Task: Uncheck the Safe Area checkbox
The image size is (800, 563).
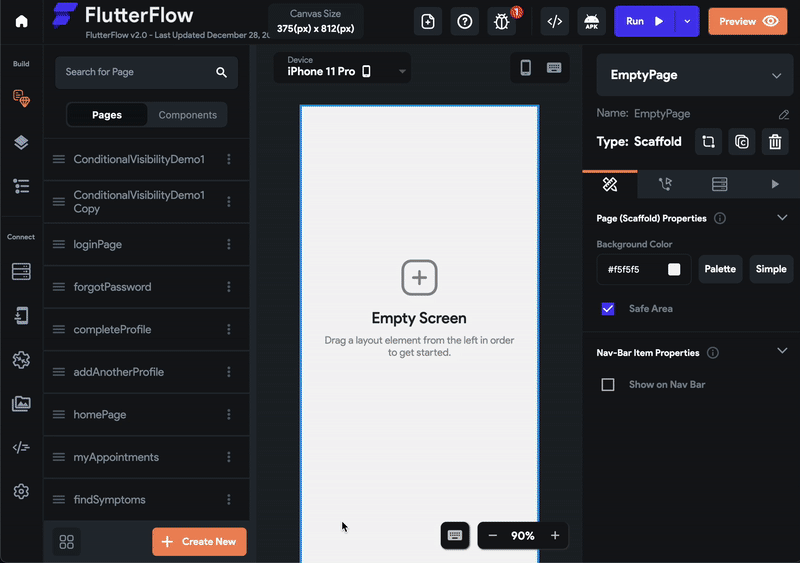Action: click(608, 309)
